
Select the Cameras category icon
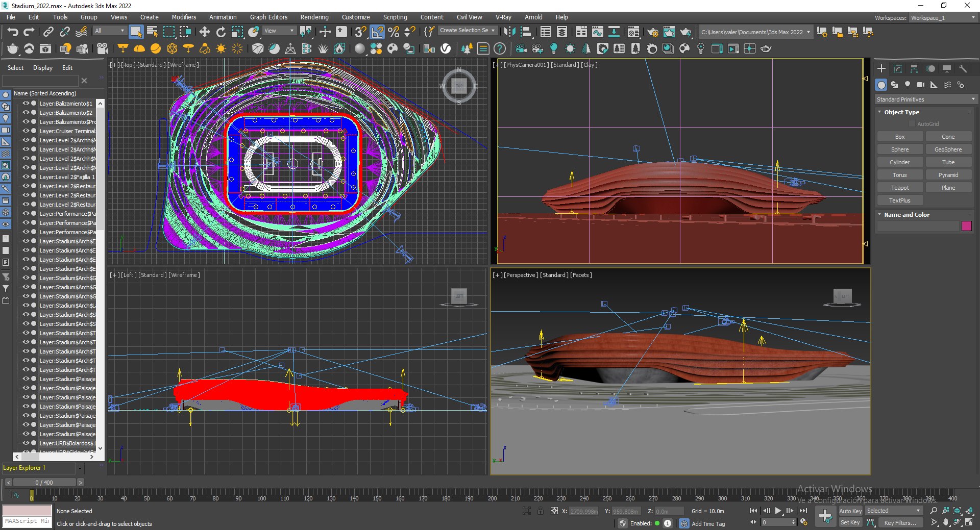(x=921, y=85)
